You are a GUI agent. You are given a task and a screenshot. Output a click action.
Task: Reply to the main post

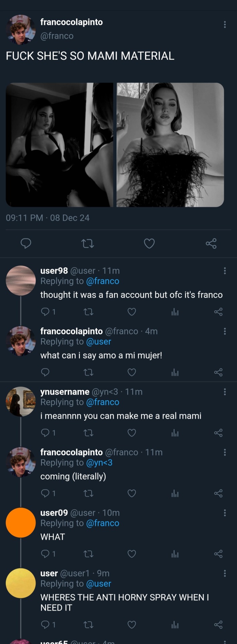pyautogui.click(x=26, y=244)
